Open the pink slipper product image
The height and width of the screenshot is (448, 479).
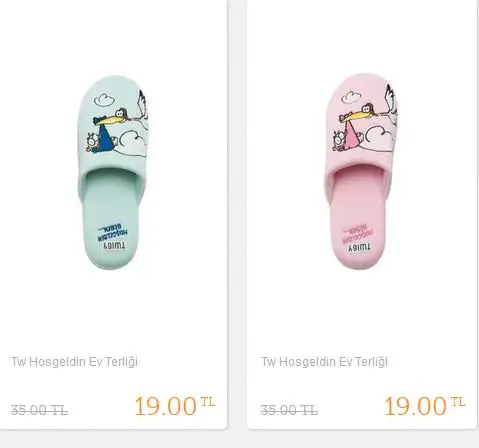click(361, 171)
